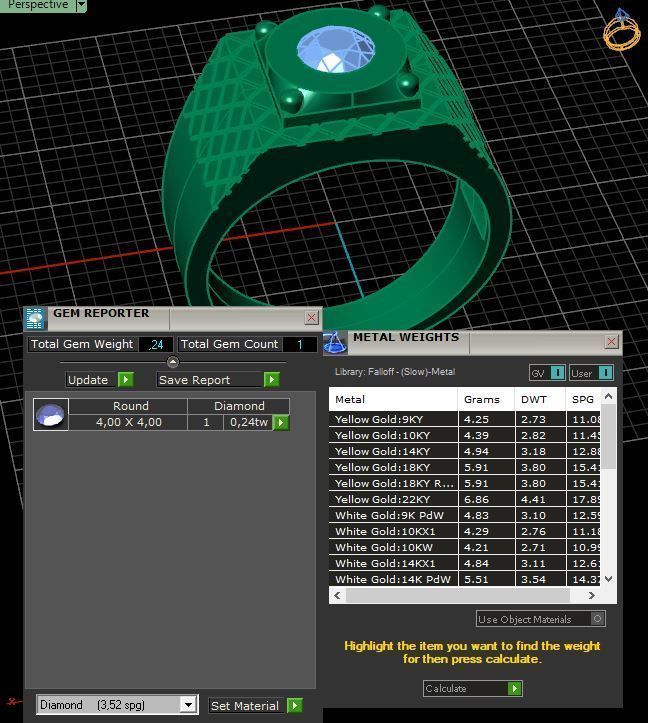Click the vertical scrollbar thumb in metal list

608,437
